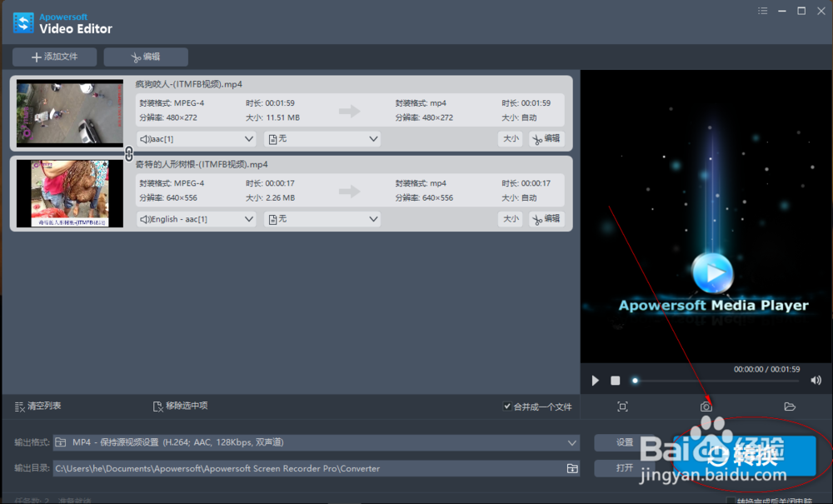Screen dimensions: 833x504
Task: Click the time display 00:00:00 / 00:01:59
Action: 766,369
